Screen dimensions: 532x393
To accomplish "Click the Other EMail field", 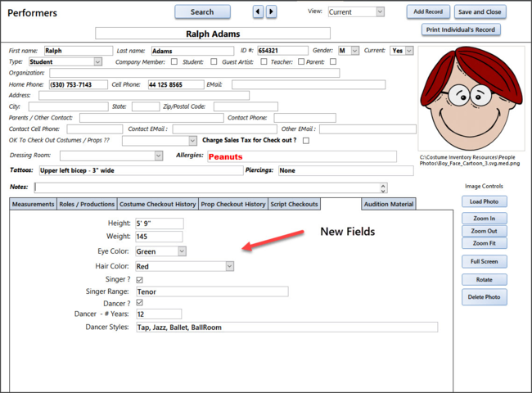I will [x=367, y=129].
